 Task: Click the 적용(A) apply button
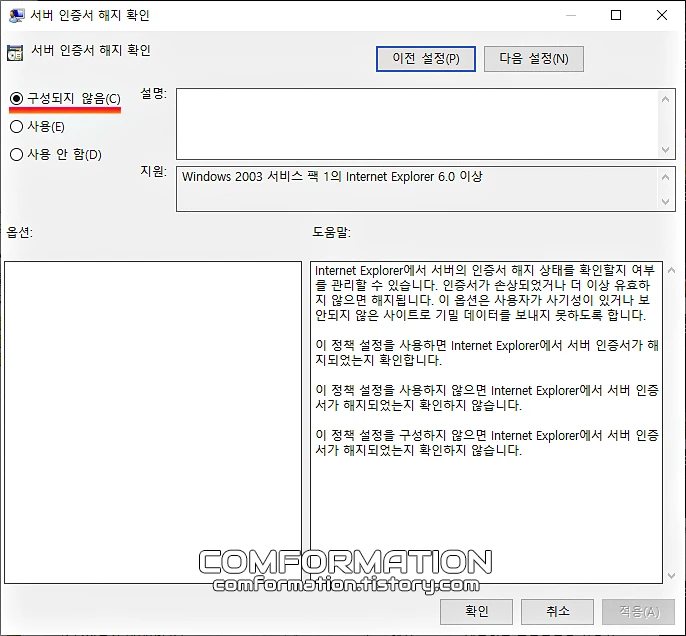pos(639,611)
